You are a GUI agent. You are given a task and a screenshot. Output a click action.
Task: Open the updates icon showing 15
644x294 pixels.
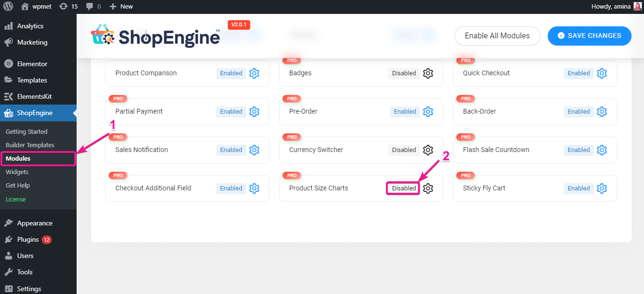click(x=68, y=7)
